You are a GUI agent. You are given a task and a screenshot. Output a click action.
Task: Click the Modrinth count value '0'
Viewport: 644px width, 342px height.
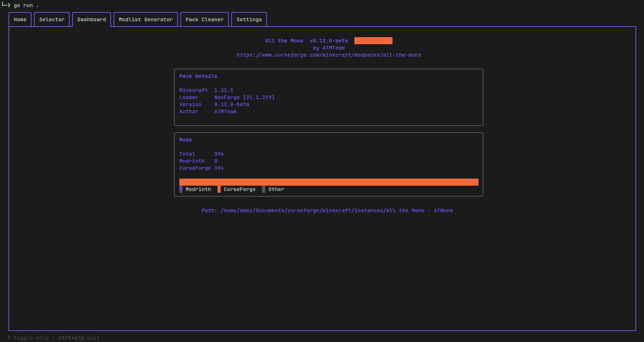216,161
